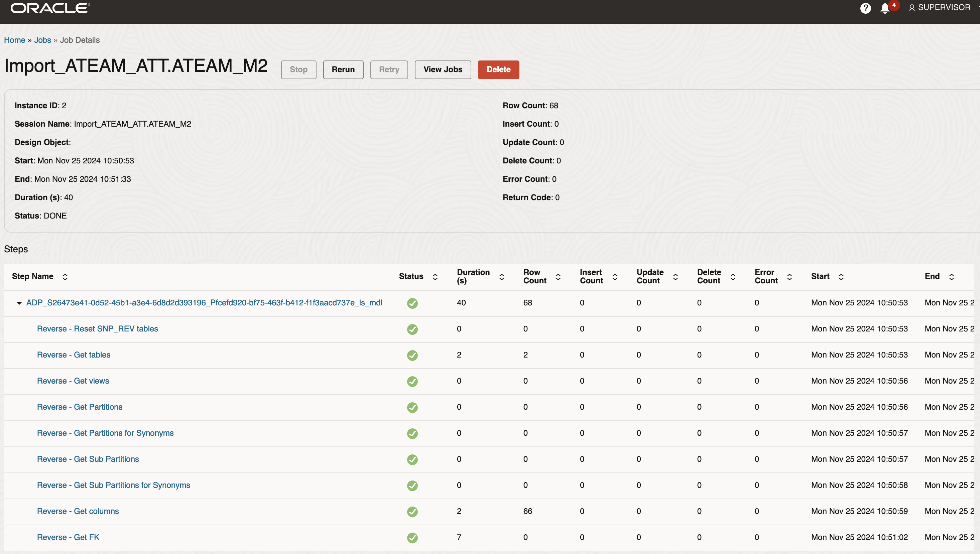Go to the Home breadcrumb
Viewport: 980px width, 554px height.
(14, 40)
